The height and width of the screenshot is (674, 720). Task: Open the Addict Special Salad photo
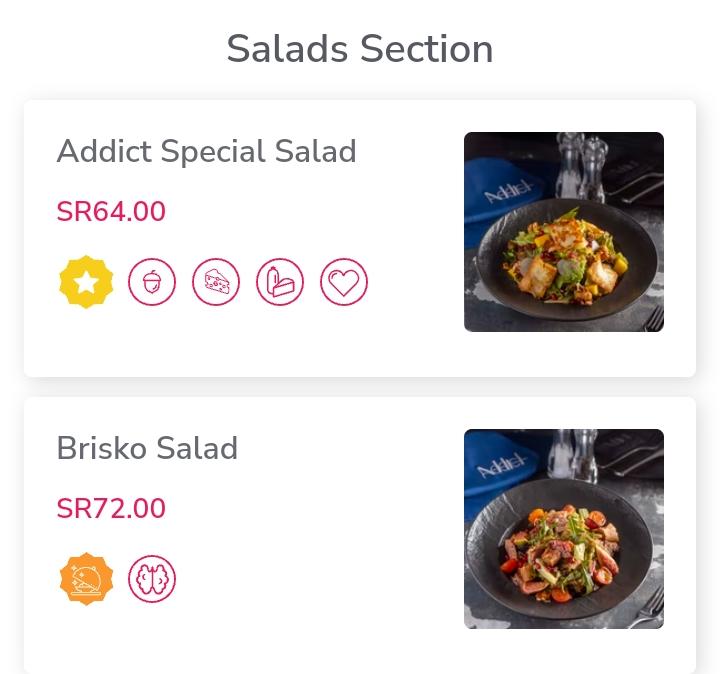564,232
